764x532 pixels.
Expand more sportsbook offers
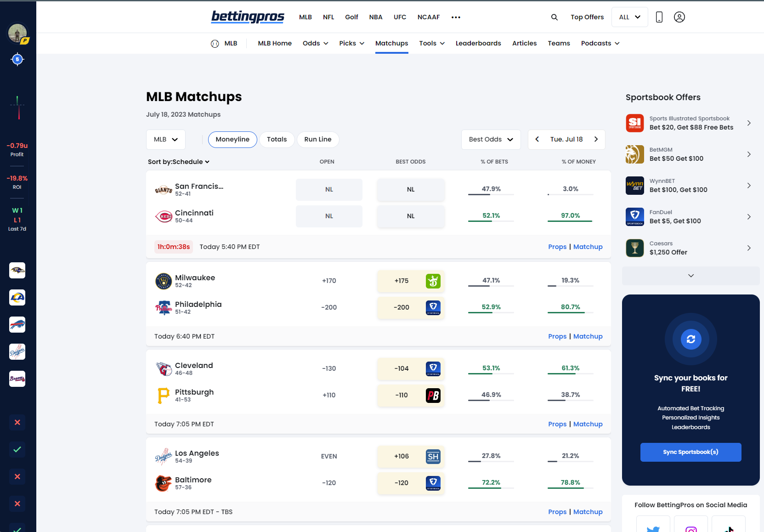click(x=691, y=276)
